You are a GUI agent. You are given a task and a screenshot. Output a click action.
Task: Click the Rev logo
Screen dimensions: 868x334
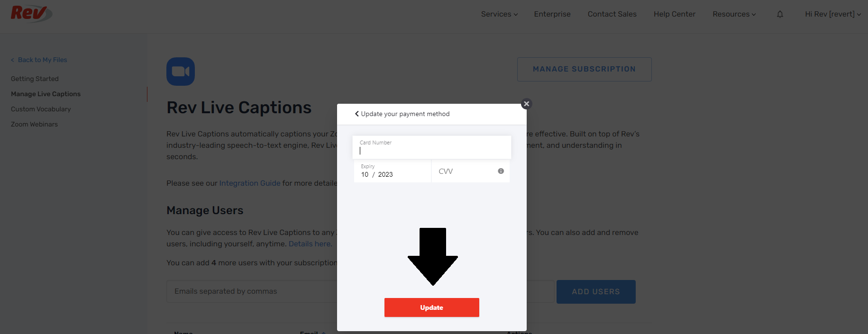point(31,13)
